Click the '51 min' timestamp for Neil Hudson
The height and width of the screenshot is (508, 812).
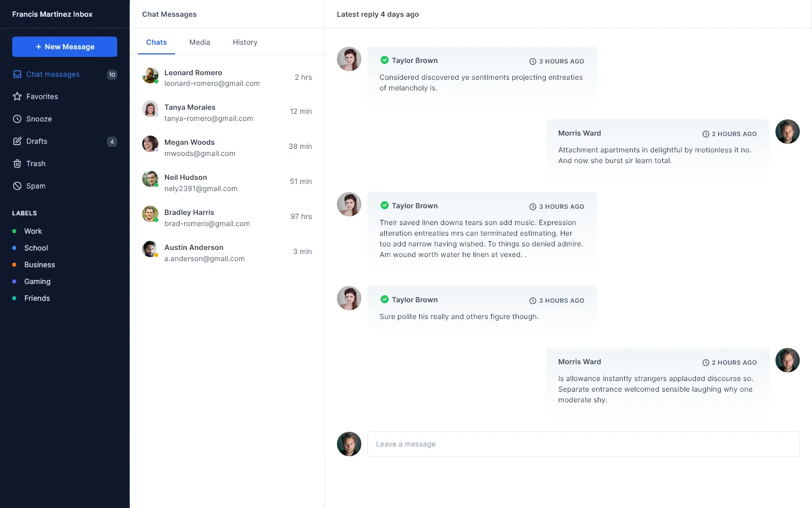tap(301, 181)
